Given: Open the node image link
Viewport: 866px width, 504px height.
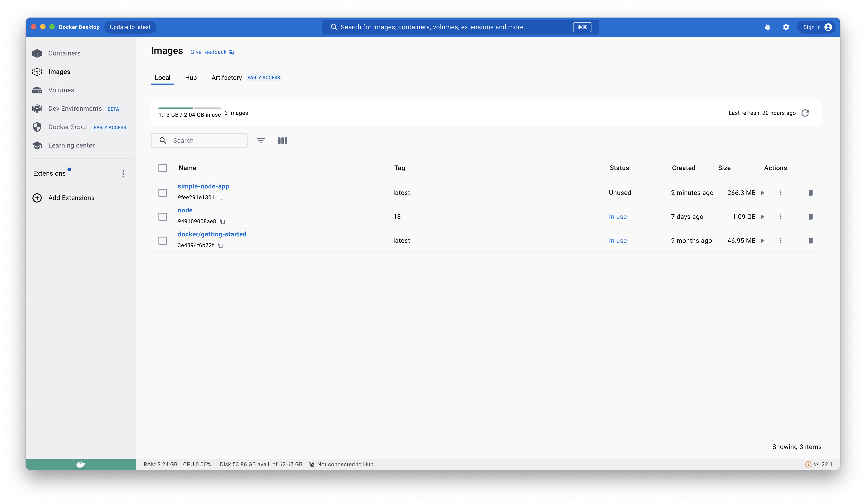Looking at the screenshot, I should point(185,210).
